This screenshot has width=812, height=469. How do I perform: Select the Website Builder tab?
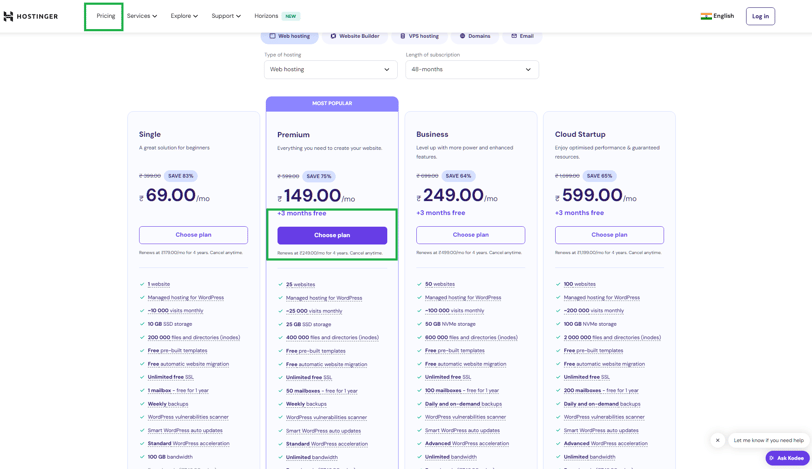[355, 36]
